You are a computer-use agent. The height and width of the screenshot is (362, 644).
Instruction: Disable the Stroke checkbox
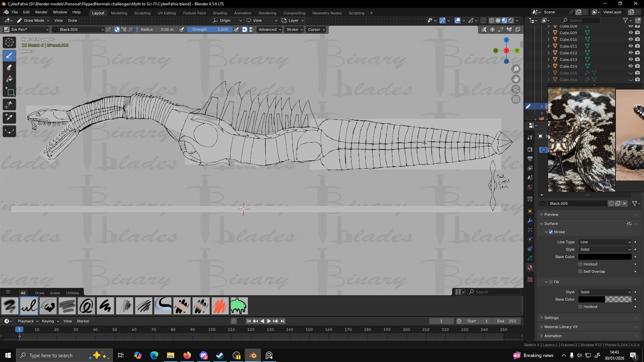click(x=551, y=232)
